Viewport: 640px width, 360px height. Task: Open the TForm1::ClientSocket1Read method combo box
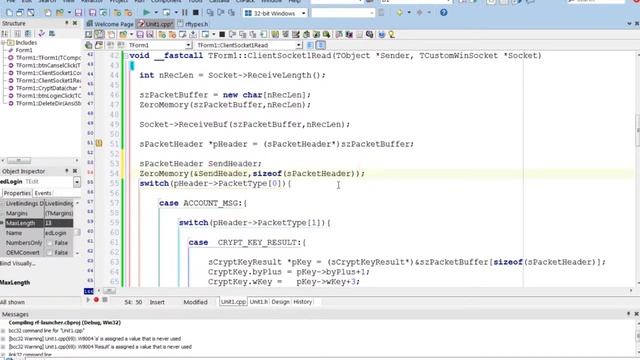click(x=299, y=45)
